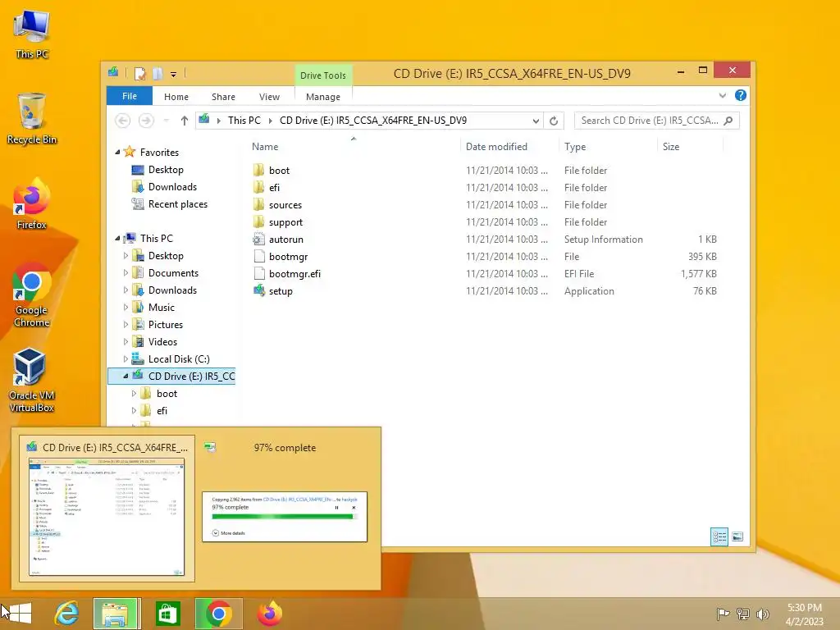Image resolution: width=840 pixels, height=630 pixels.
Task: Click the Windows Start button
Action: 20,614
